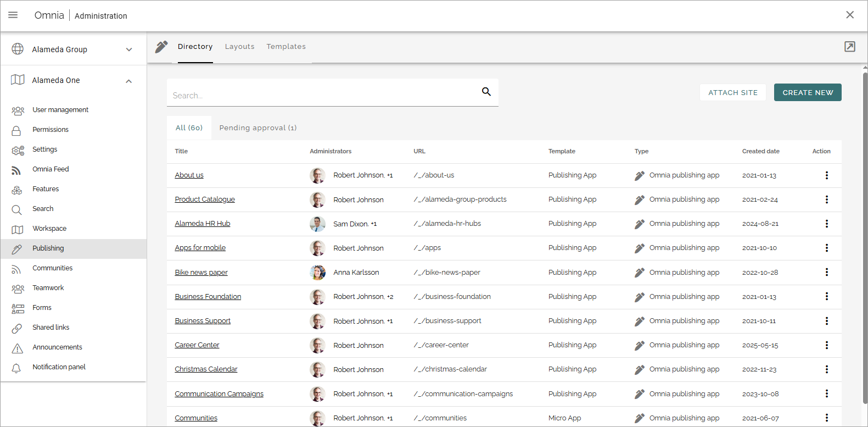
Task: Click the Settings gears icon
Action: tap(18, 150)
